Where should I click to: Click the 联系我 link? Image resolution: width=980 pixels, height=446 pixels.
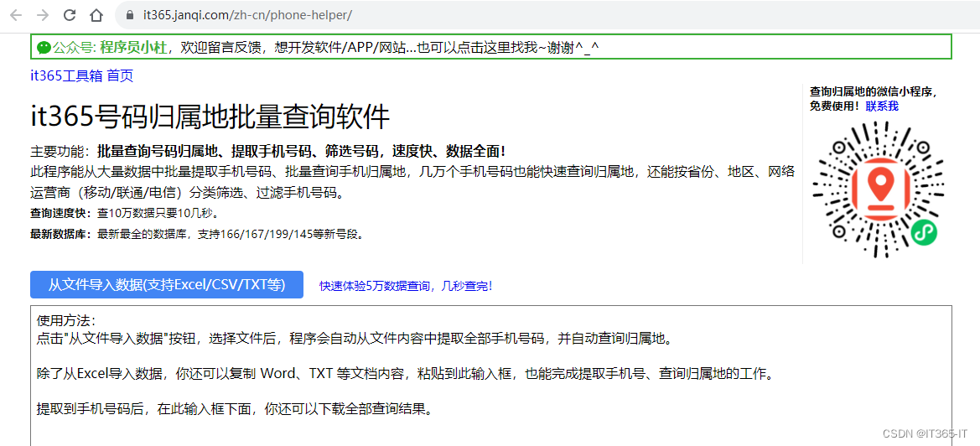point(882,106)
